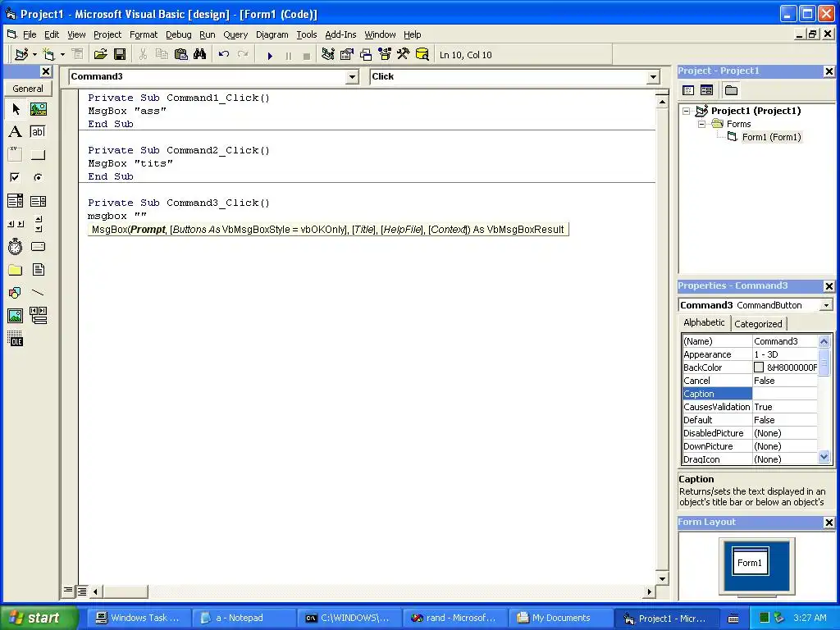
Task: Open the Command3 object dropdown in code window
Action: (x=352, y=77)
